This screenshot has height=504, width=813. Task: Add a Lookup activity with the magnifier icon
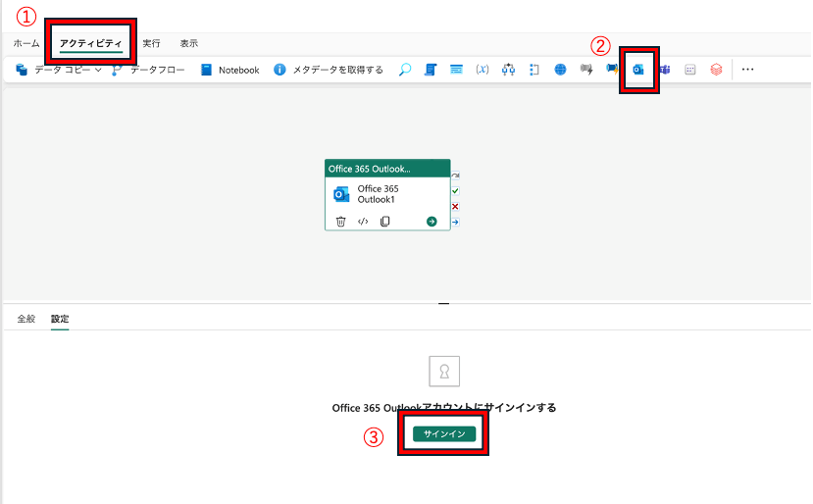(405, 70)
